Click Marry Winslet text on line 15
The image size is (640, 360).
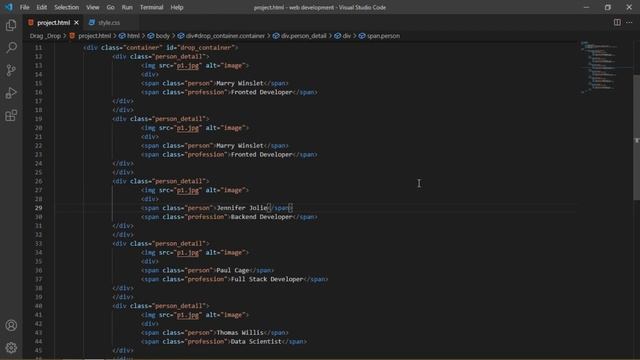click(x=240, y=83)
